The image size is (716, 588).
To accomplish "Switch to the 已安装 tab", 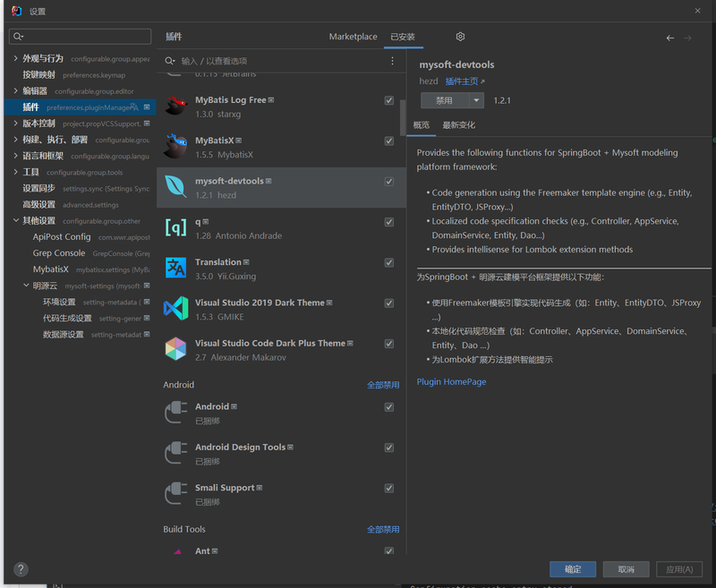I will (403, 37).
